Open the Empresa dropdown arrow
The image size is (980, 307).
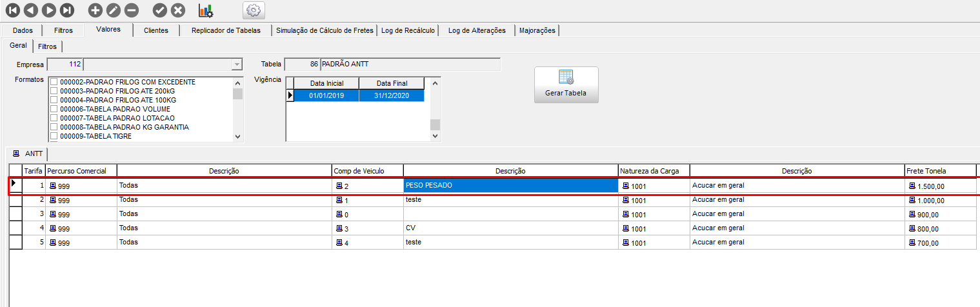[x=237, y=64]
